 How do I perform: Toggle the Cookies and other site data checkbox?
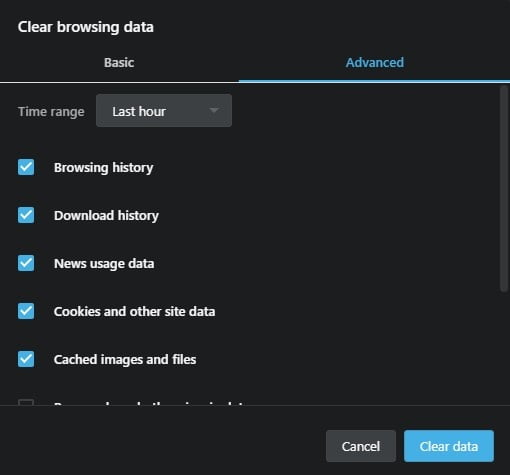[x=26, y=311]
